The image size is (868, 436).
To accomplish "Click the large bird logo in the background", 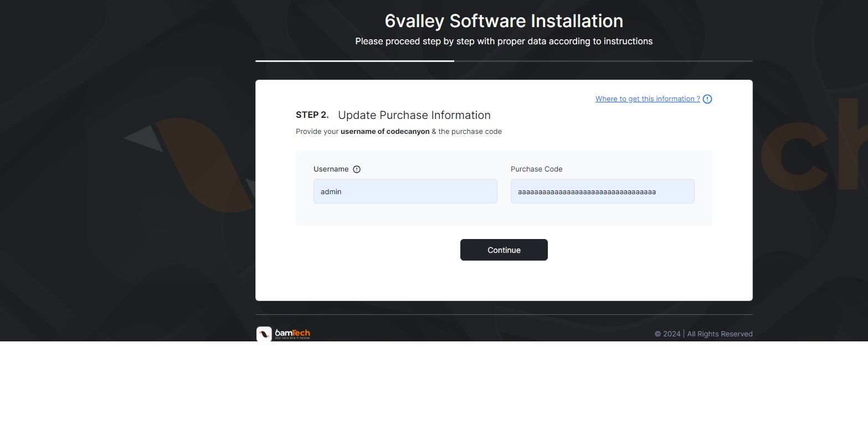I will tap(188, 165).
